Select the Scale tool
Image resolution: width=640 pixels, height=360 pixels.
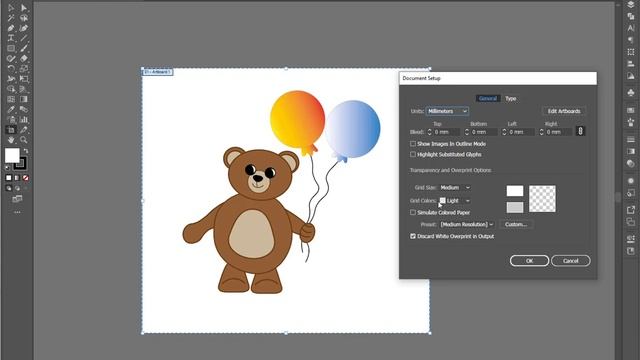24,69
